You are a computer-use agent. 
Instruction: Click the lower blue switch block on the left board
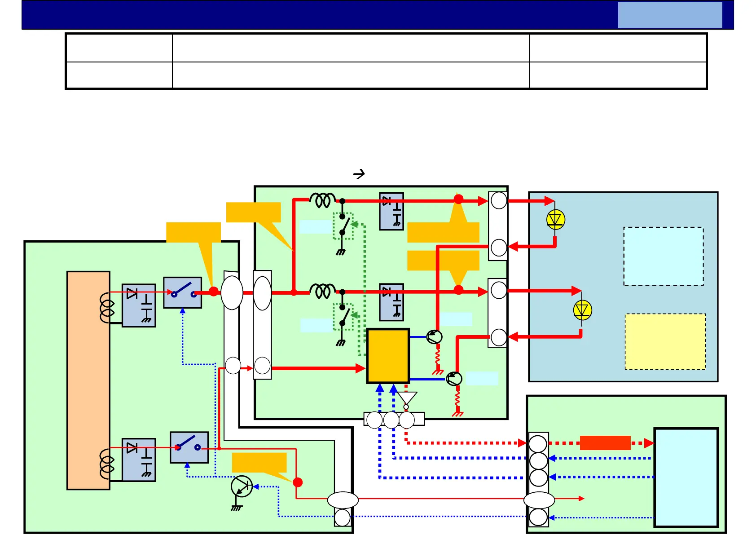tap(189, 447)
